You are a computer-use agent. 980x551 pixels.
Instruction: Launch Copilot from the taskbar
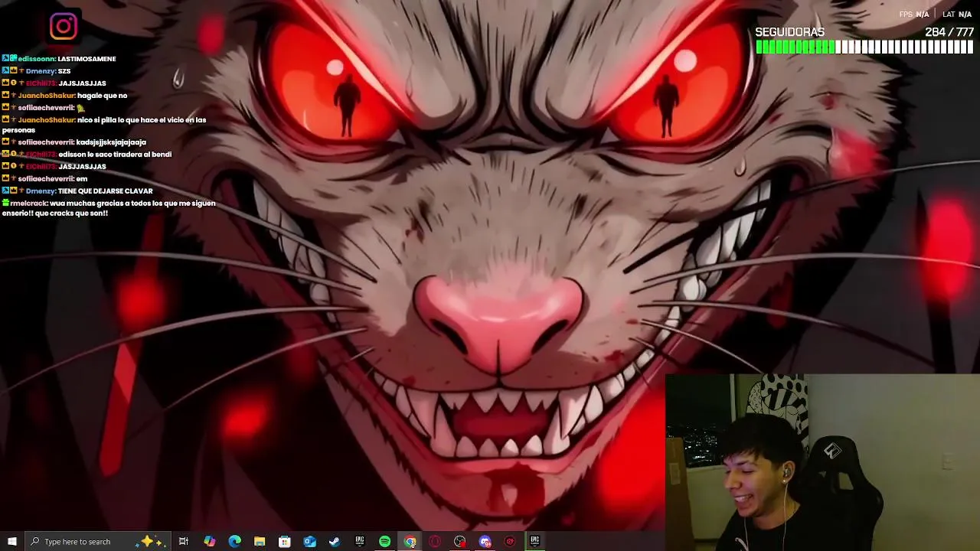pyautogui.click(x=209, y=541)
